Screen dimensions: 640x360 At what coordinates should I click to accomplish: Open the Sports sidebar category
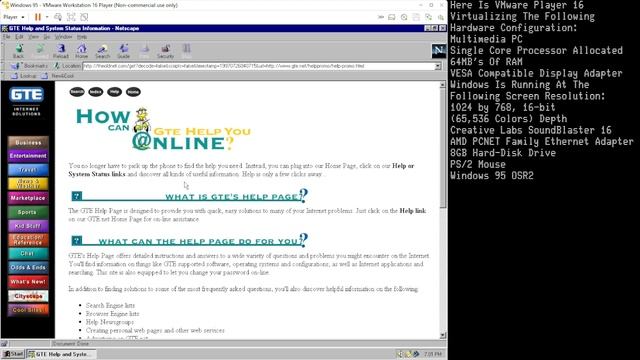[28, 212]
